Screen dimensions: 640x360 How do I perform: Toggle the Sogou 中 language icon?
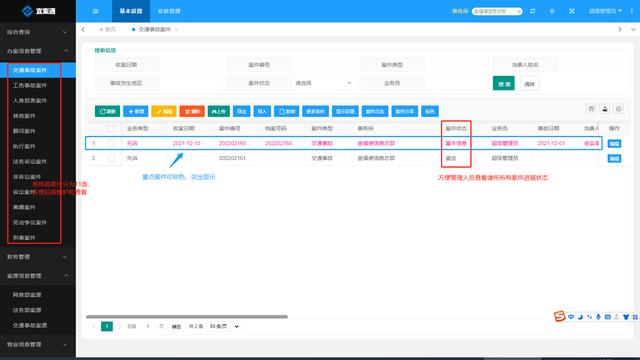(571, 317)
